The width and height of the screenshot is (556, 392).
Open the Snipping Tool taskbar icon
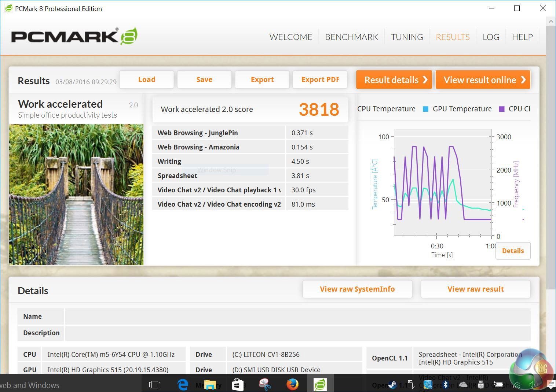pos(265,384)
